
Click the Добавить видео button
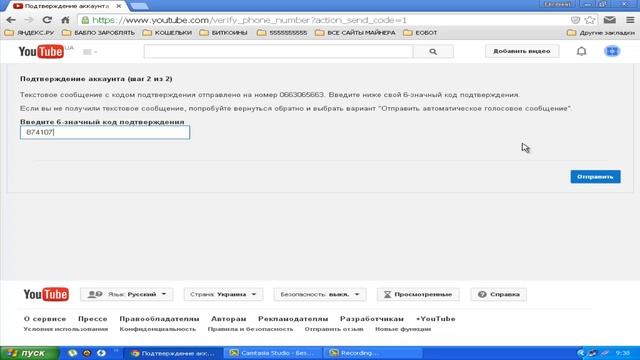click(x=522, y=51)
